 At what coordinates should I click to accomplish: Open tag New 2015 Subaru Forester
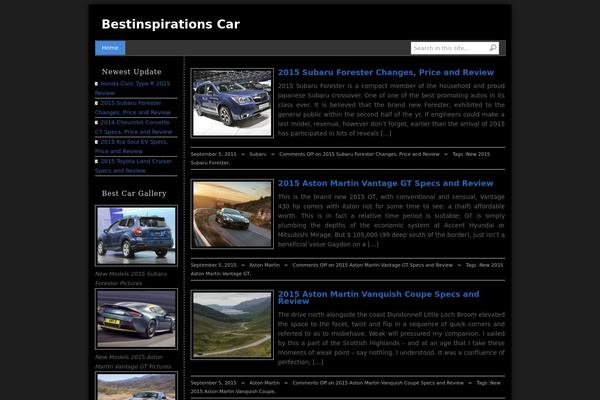340,158
